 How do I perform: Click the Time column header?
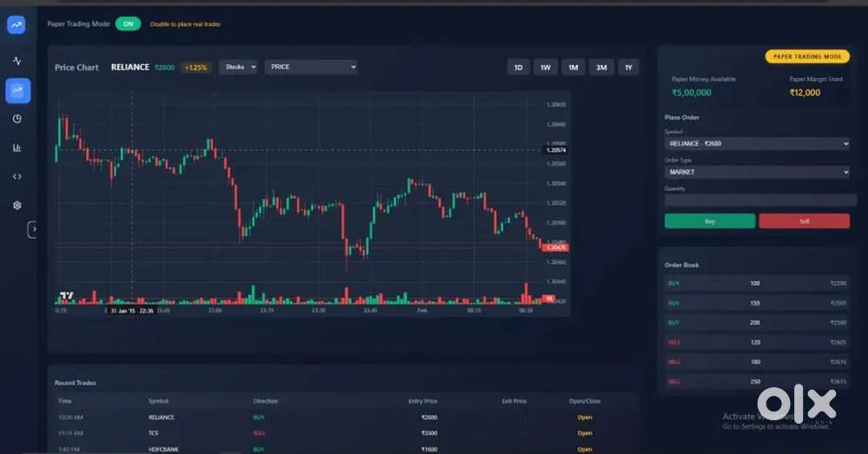pyautogui.click(x=65, y=401)
